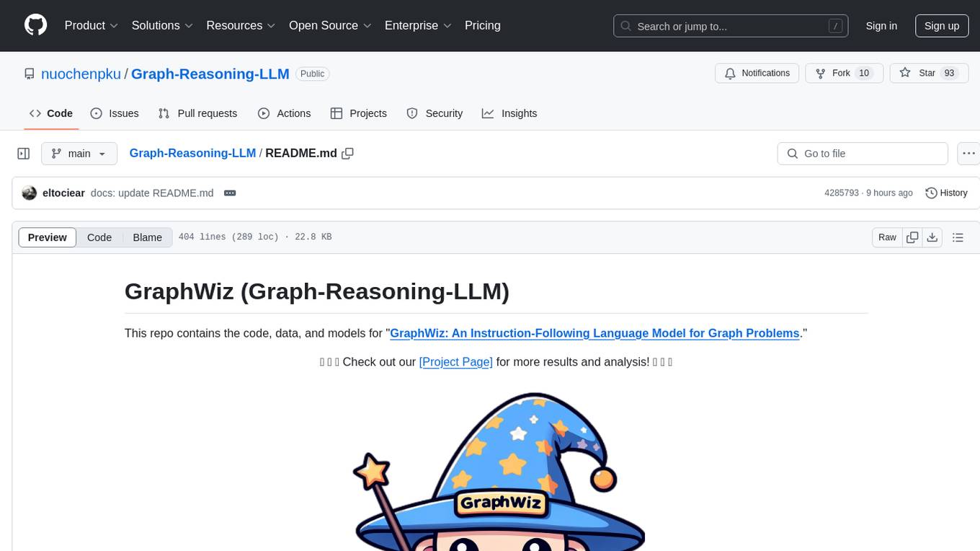This screenshot has width=980, height=551.
Task: Open the Pricing page
Action: (x=483, y=25)
